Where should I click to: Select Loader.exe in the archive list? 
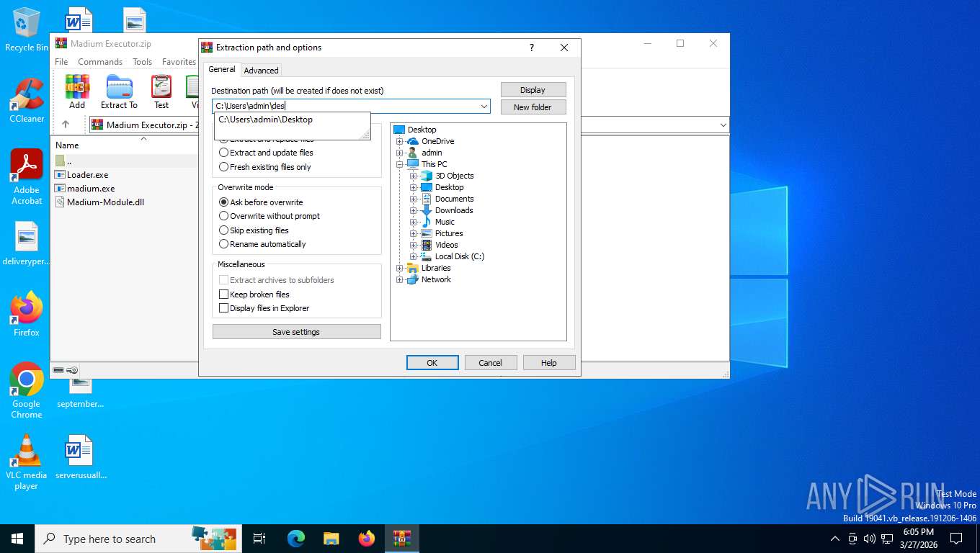[87, 174]
